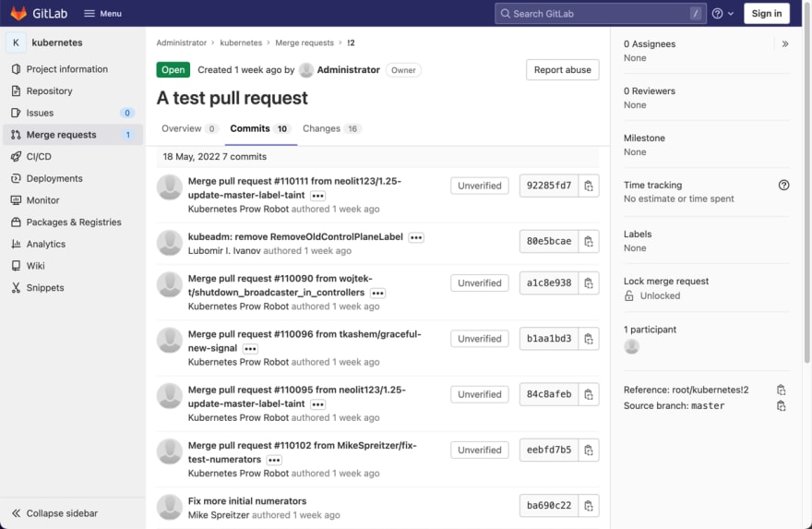
Task: Expand description of pull request #110090 commit
Action: click(377, 294)
